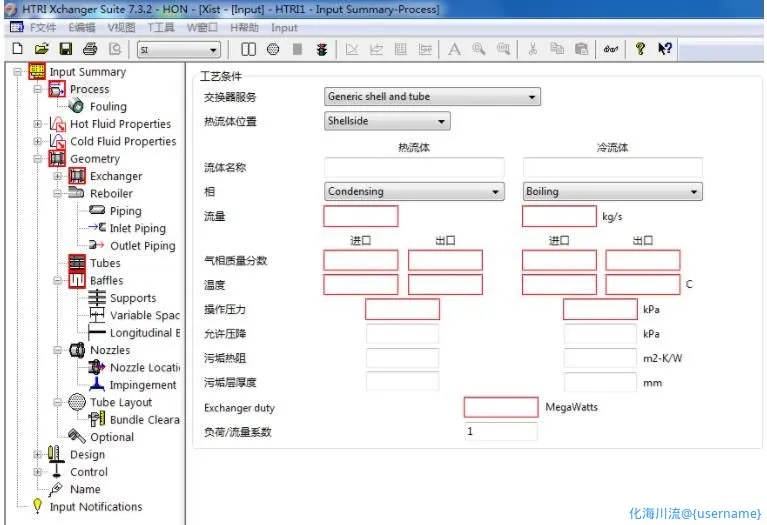Open the Input menu
Image resolution: width=767 pixels, height=525 pixels.
click(284, 28)
